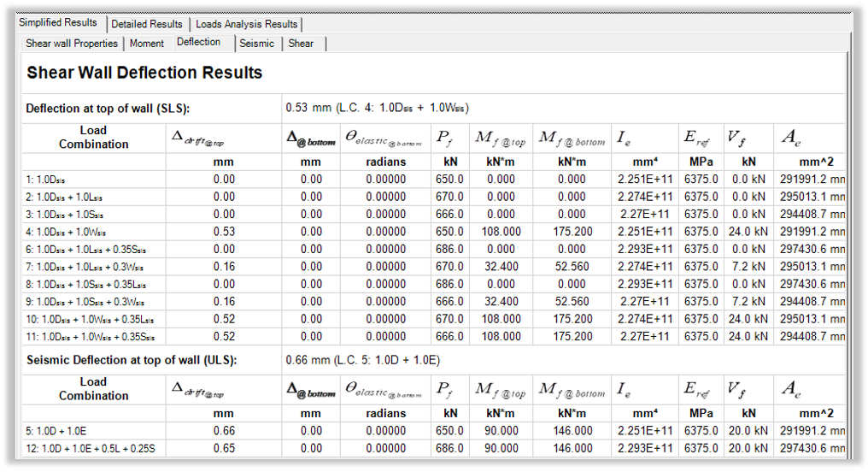Select the Deflection sub-tab
The image size is (868, 472).
199,42
